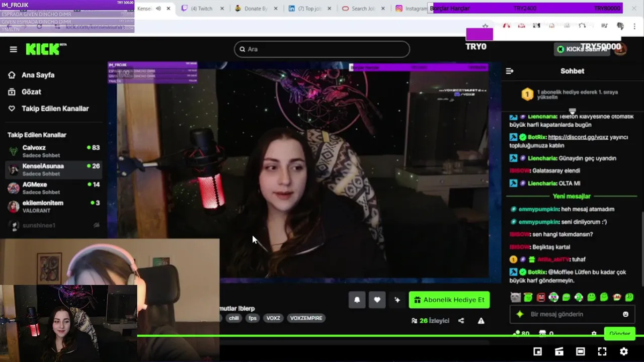Screen dimensions: 644x362
Task: Click the green Kicks sparkle in chat input
Action: point(520,314)
